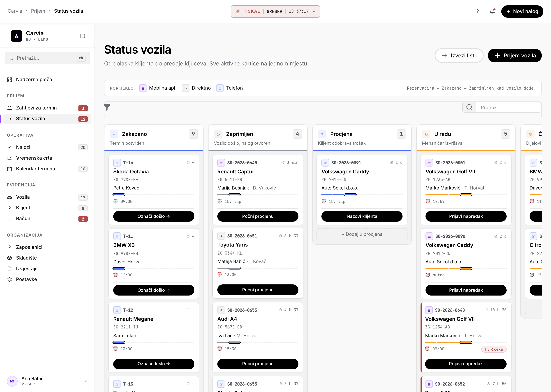This screenshot has height=392, width=551.
Task: Open Skladište in sidebar
Action: (47, 258)
